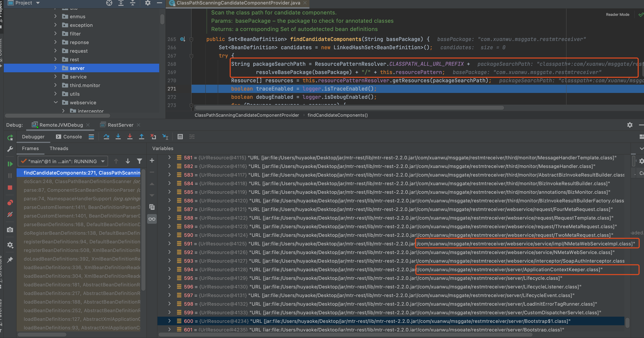Close the RestServer debug tab
Screen dimensions: 644x338
click(139, 125)
